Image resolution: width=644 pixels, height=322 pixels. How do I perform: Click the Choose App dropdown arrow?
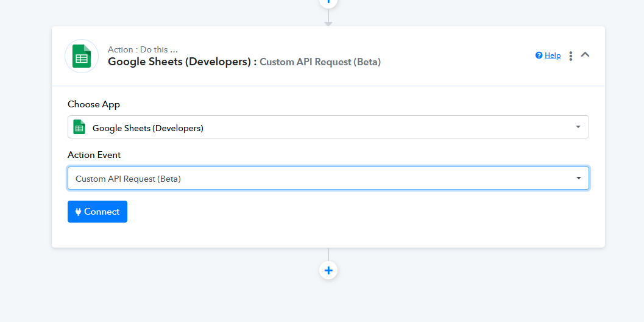[x=578, y=127]
